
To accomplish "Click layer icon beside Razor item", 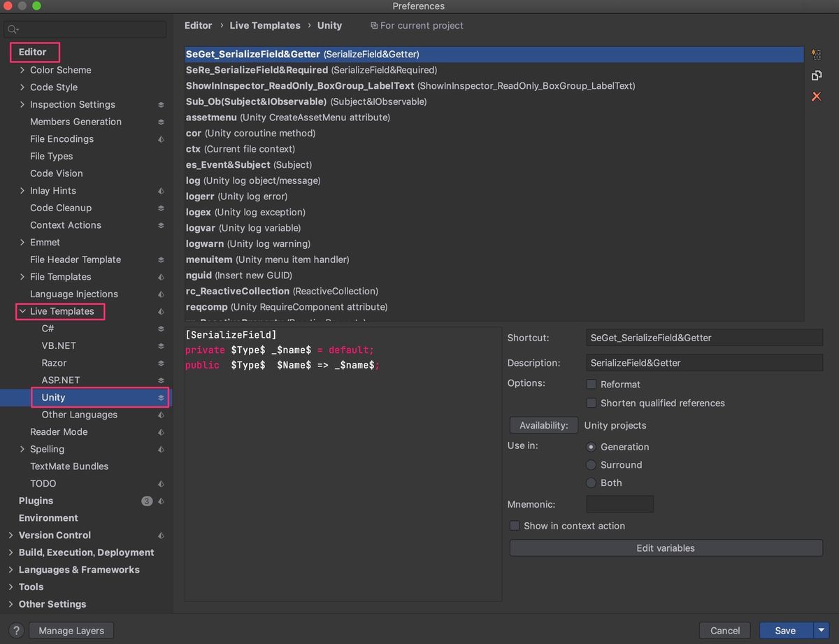I will pos(161,364).
